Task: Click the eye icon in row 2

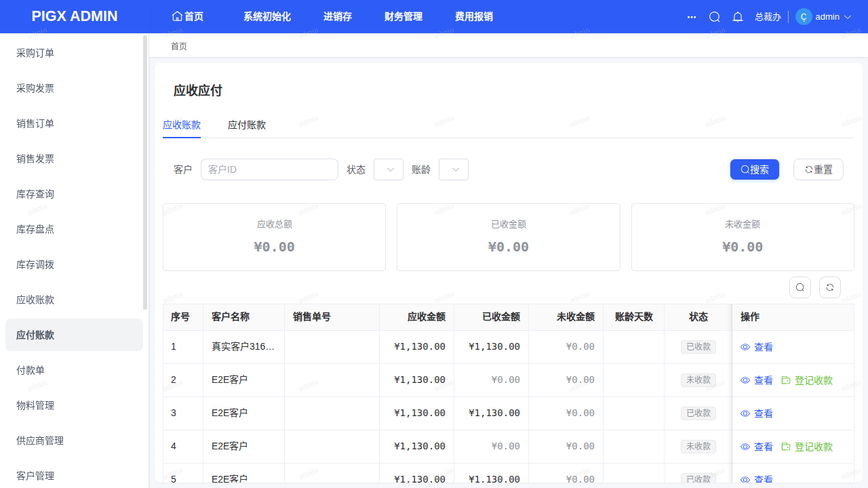Action: 745,380
